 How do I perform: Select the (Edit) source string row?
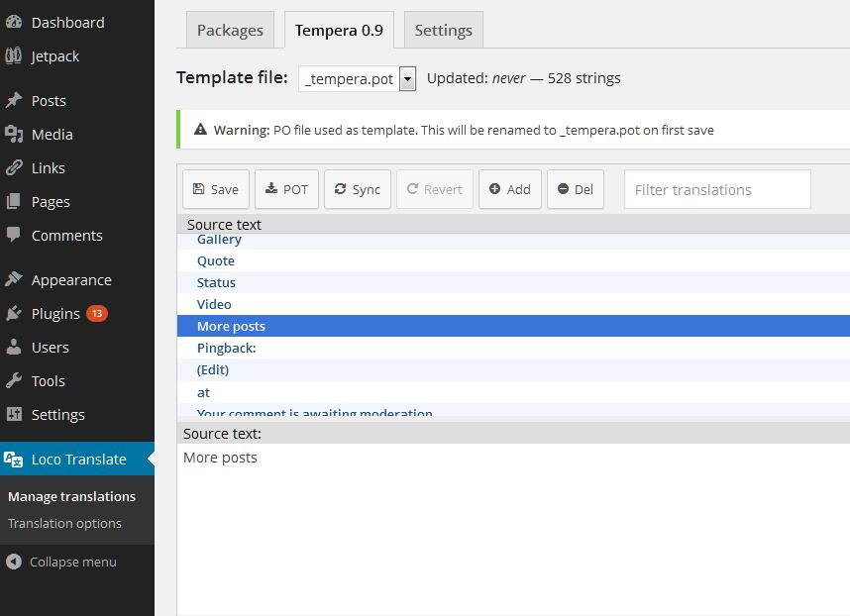(x=513, y=369)
